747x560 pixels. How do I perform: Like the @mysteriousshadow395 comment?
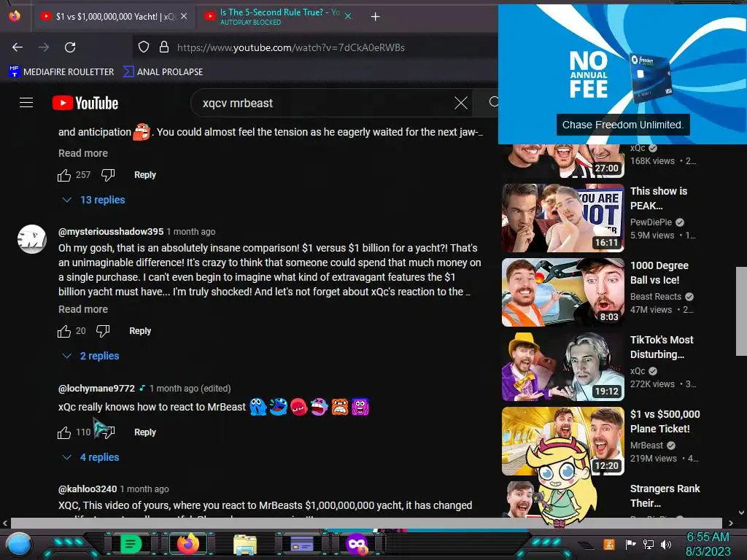(64, 331)
